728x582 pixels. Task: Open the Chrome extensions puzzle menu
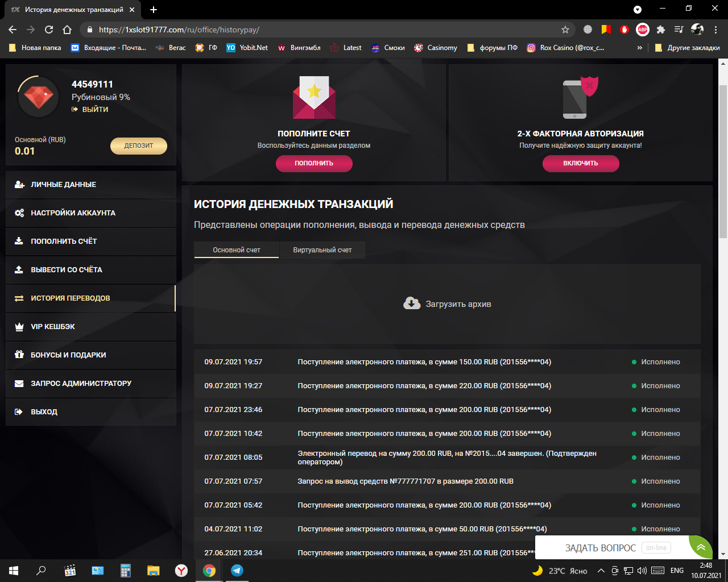[661, 30]
